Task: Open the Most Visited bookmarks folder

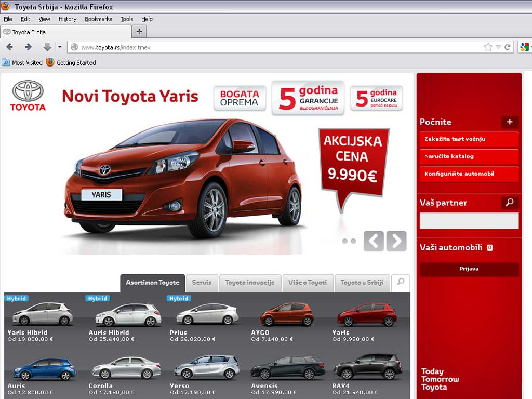Action: (x=22, y=62)
